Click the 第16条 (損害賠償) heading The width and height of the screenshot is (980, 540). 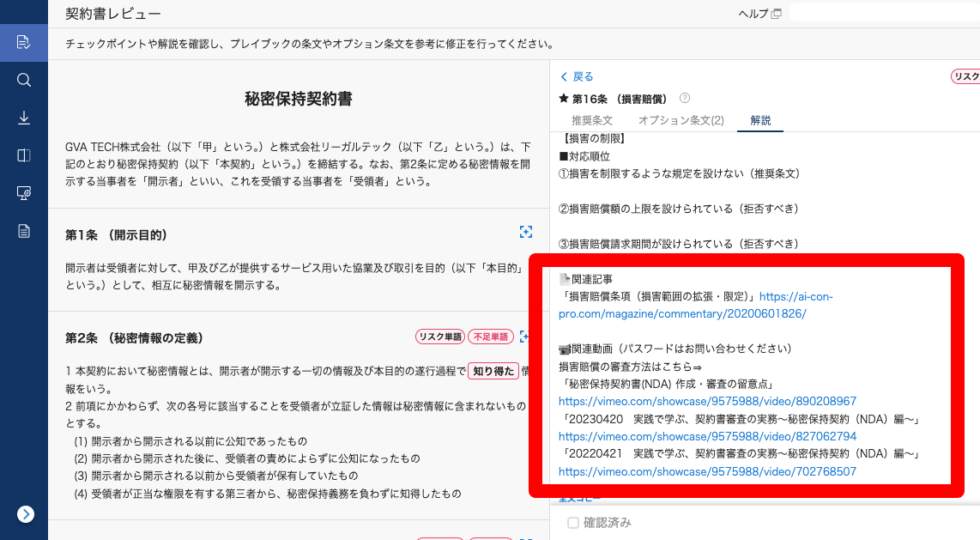[x=620, y=99]
